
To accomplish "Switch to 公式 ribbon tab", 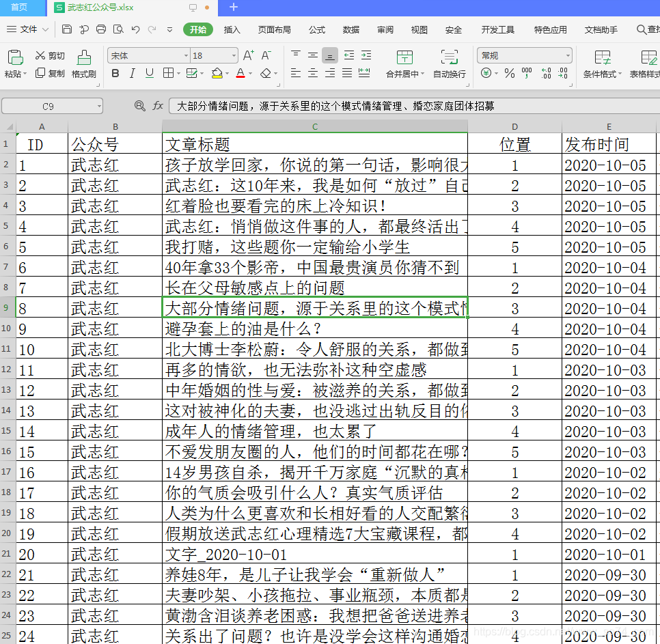I will click(317, 30).
